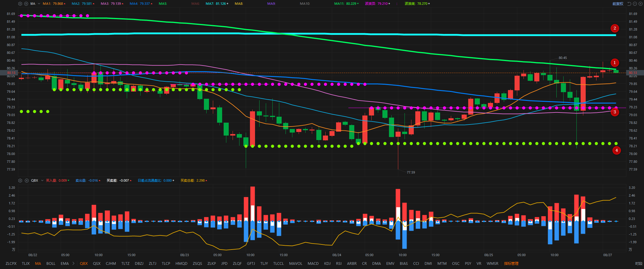The width and height of the screenshot is (644, 269).
Task: Open the EMV indicator tab
Action: pyautogui.click(x=390, y=263)
